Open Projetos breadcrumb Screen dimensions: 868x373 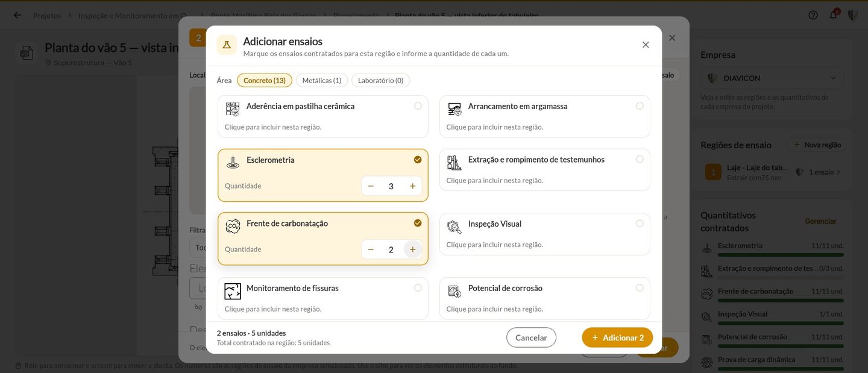(47, 15)
